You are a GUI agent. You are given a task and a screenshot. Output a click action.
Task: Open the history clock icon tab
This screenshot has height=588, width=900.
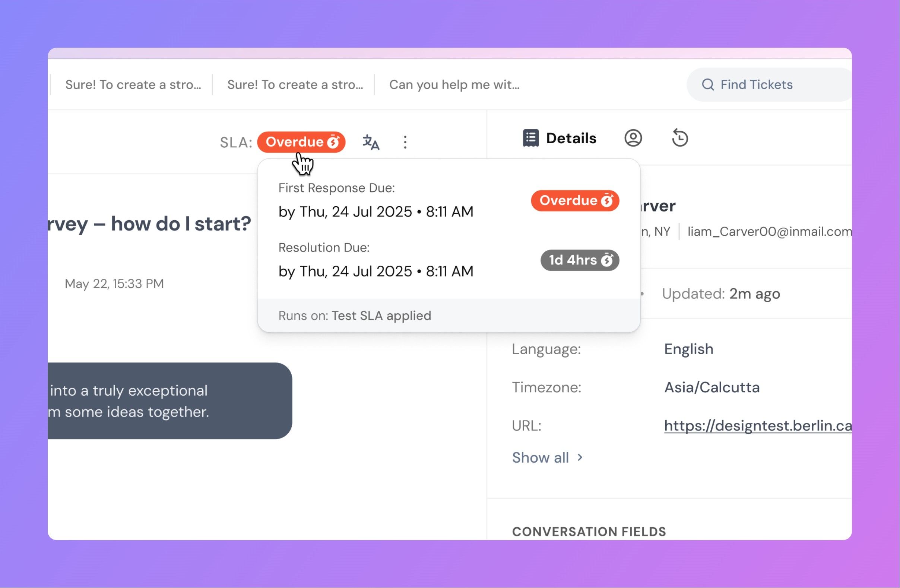pyautogui.click(x=680, y=138)
